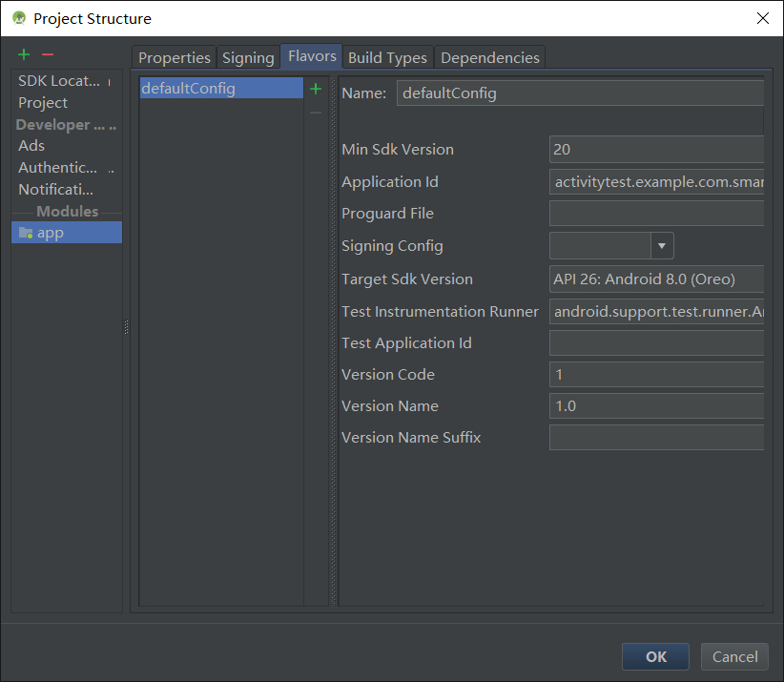Select Ads in the Developer Services list

click(x=31, y=146)
